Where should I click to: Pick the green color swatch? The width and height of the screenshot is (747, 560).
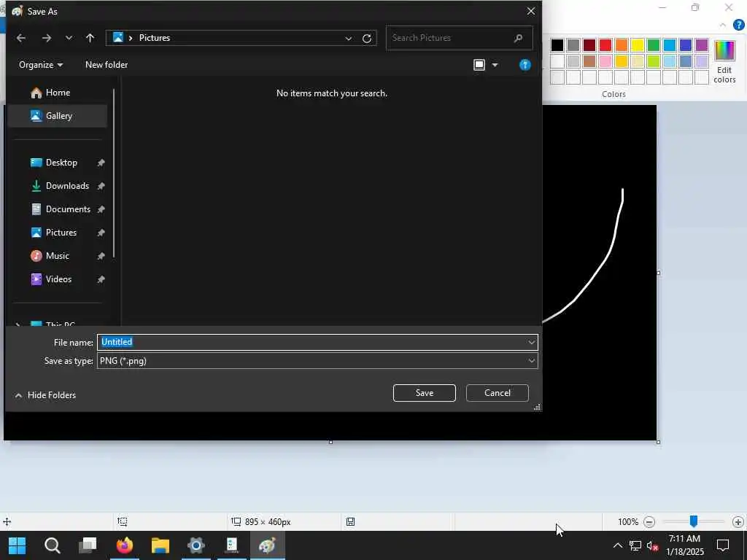653,45
